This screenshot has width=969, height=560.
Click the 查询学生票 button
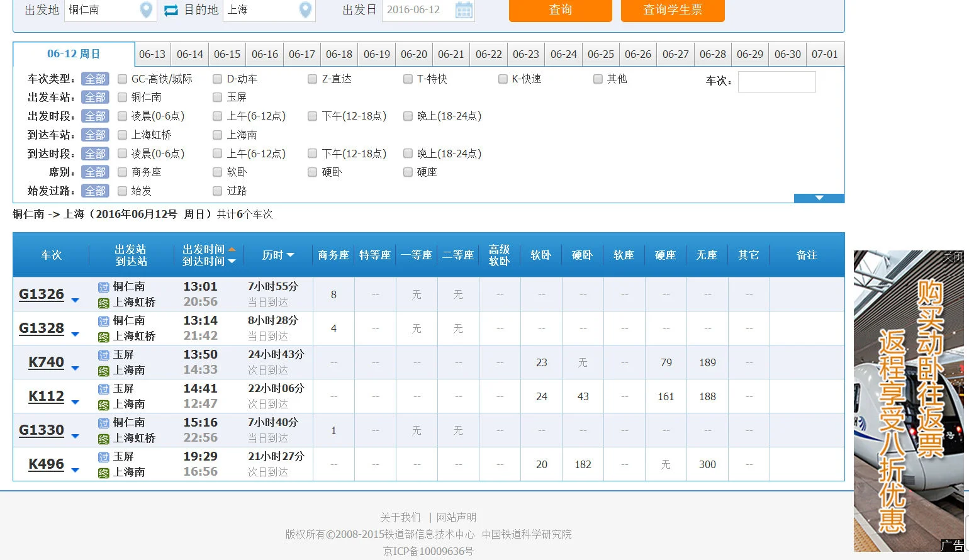tap(672, 10)
